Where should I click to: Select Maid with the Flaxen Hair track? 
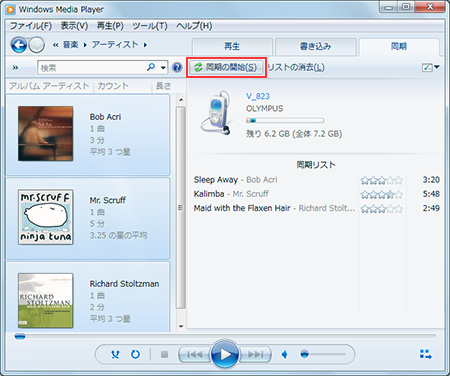(242, 208)
